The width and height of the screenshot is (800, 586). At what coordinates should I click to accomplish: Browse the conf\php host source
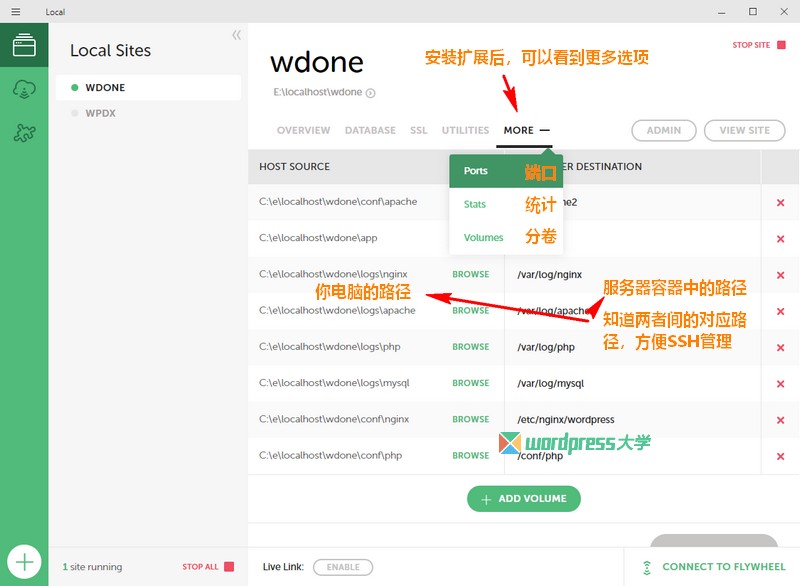[x=470, y=455]
